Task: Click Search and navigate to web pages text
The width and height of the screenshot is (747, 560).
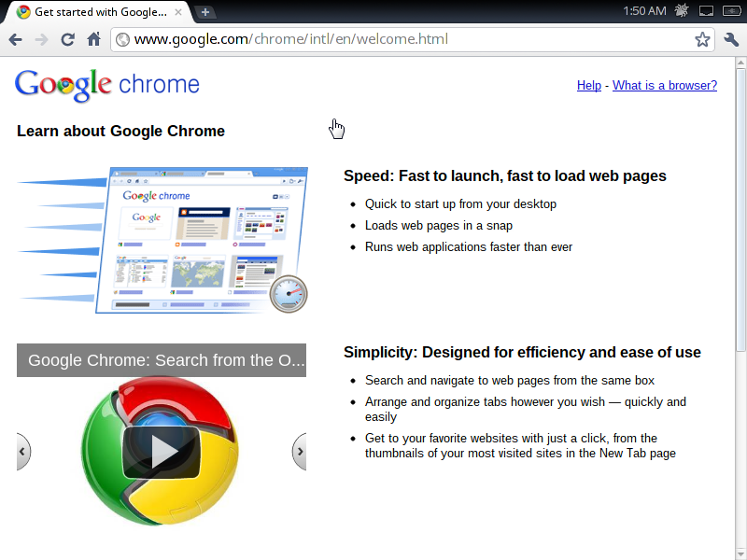Action: (x=510, y=381)
